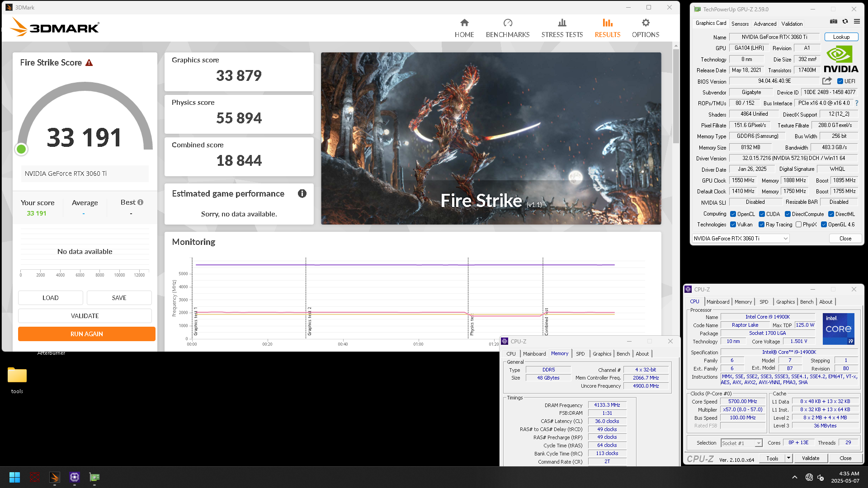Viewport: 868px width, 488px height.
Task: Toggle the Ray Tracing checkbox
Action: (x=761, y=225)
